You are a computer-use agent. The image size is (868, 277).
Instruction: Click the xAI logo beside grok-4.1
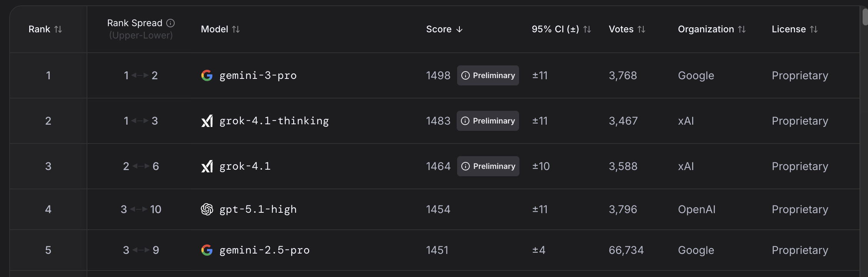pyautogui.click(x=207, y=166)
